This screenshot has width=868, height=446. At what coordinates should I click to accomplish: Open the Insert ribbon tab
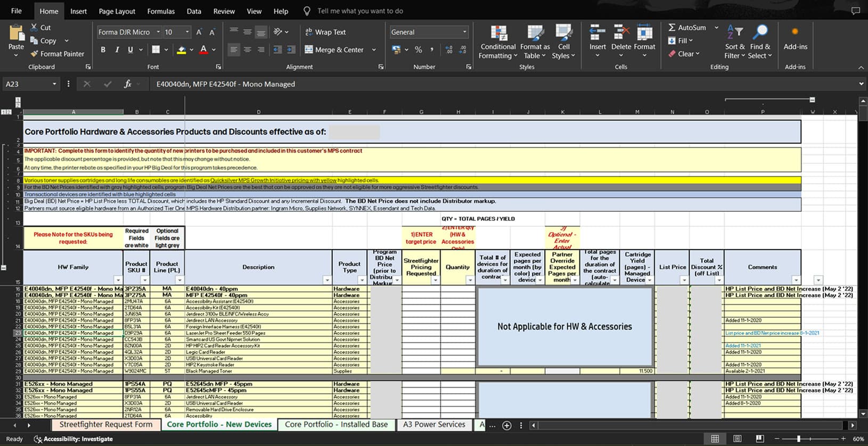coord(78,11)
